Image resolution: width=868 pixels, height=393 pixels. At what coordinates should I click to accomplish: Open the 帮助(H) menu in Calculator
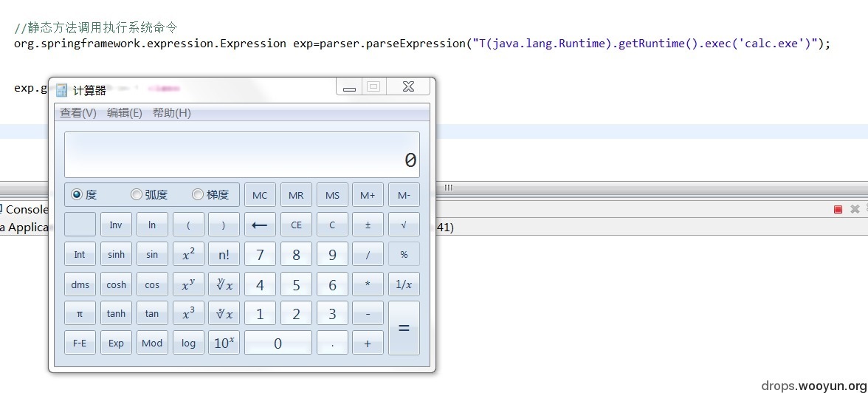pyautogui.click(x=171, y=113)
